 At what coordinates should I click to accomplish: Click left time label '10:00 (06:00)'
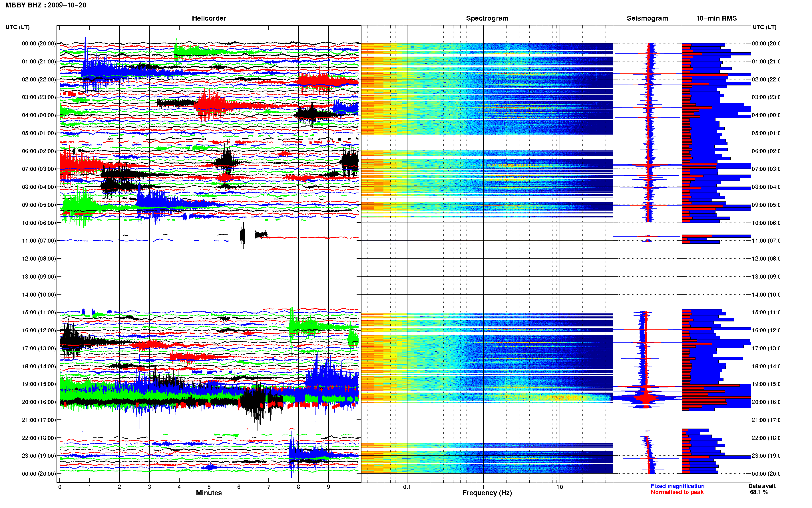pos(39,223)
